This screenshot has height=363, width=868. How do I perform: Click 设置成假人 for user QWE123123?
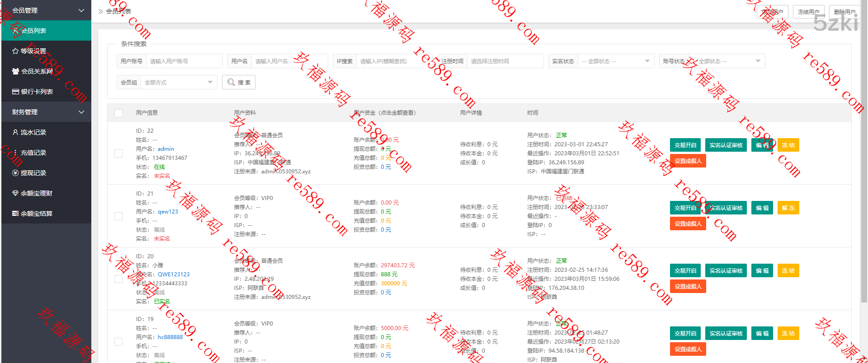pos(688,287)
